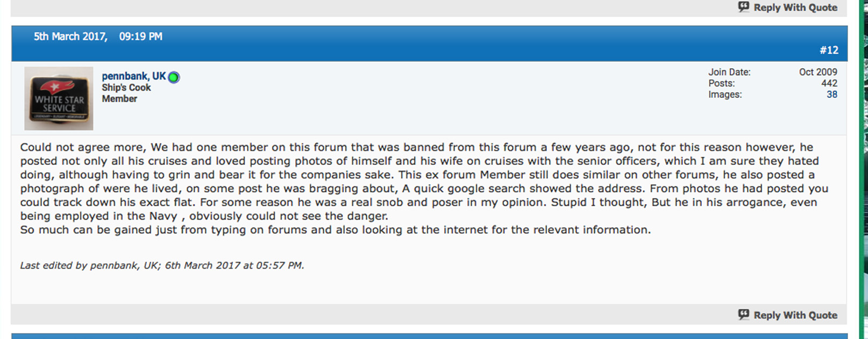Click the quote icon in bottom Reply With Quote
Screen dimensions: 868x339
pos(744,314)
